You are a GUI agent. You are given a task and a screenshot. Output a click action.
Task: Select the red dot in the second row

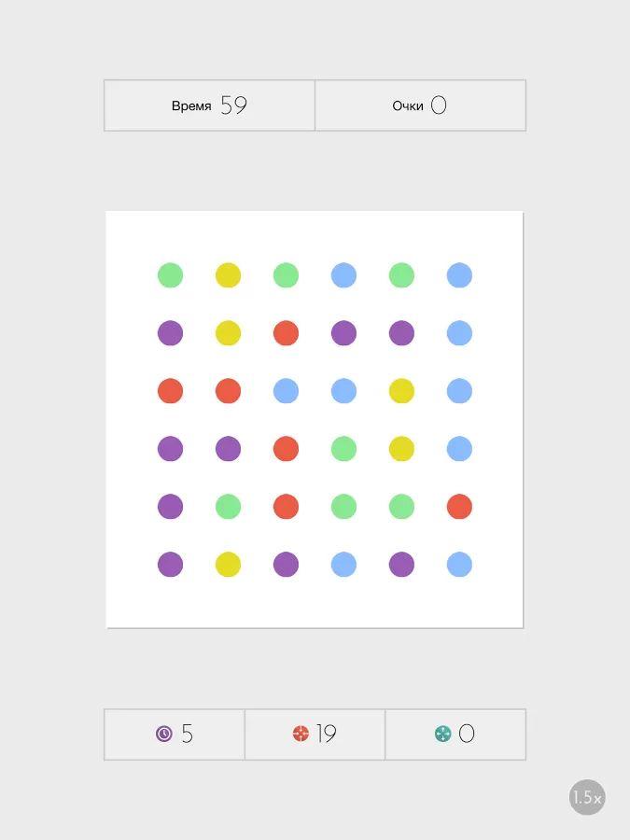point(287,333)
